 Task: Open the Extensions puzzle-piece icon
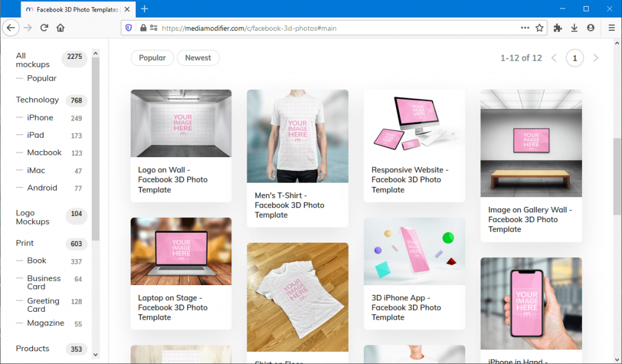[558, 27]
